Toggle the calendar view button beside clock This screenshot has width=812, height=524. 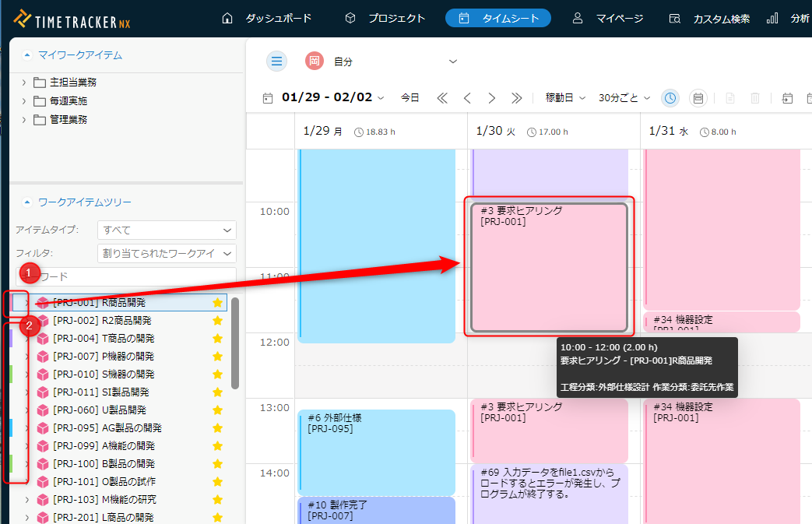[x=698, y=98]
